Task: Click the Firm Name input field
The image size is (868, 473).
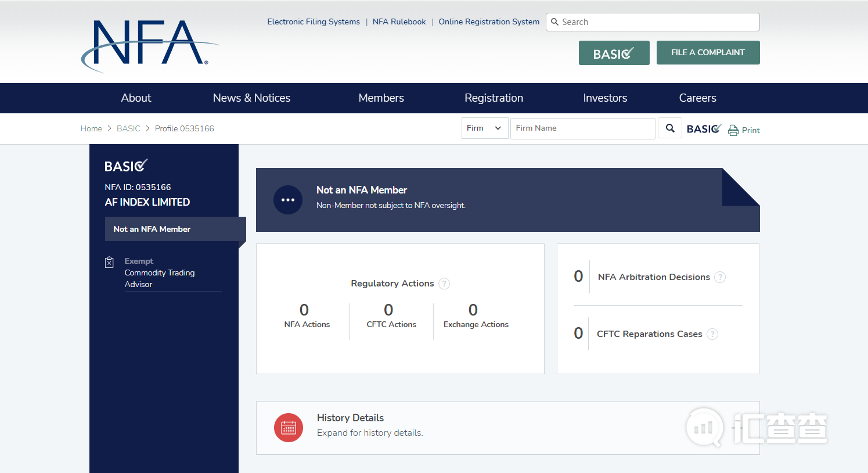Action: [583, 128]
